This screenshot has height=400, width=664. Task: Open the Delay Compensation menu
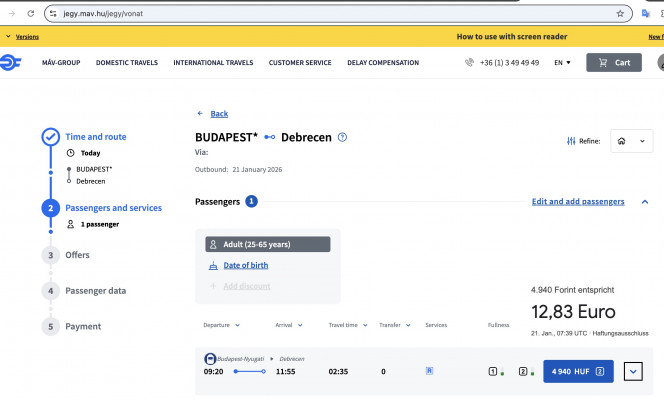pos(383,62)
